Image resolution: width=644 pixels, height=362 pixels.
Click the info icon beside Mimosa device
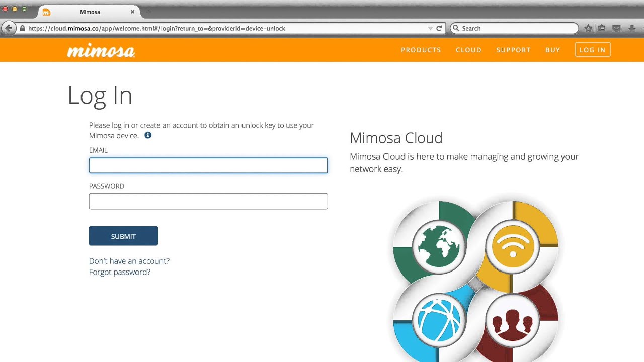coord(148,135)
